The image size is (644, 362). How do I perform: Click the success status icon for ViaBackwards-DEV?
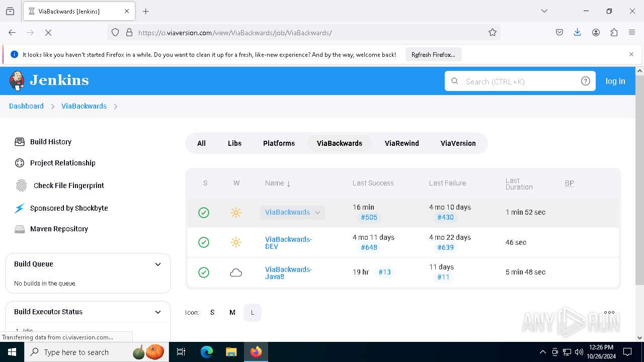point(204,242)
